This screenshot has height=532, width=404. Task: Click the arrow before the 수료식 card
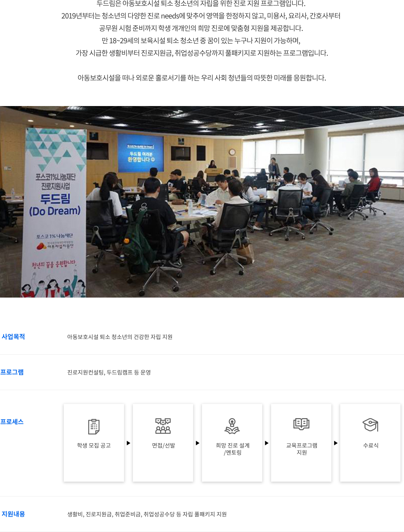[x=336, y=443]
